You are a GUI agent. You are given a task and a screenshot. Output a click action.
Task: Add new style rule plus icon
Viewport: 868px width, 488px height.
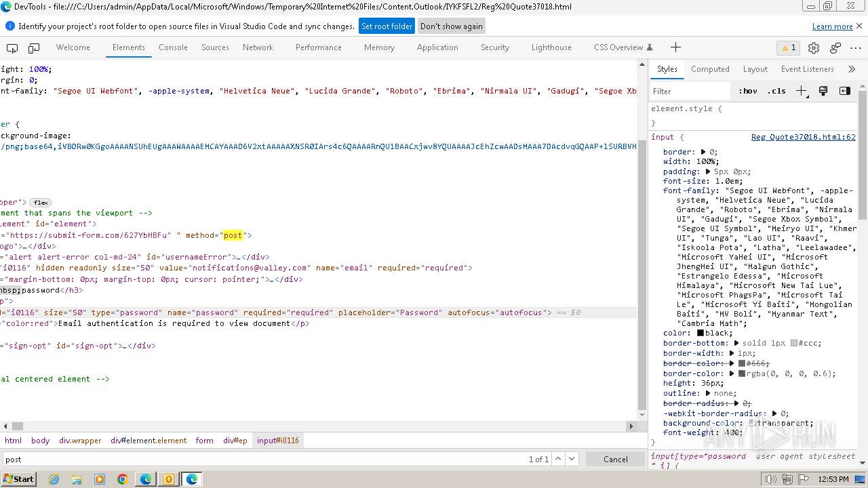pyautogui.click(x=802, y=91)
